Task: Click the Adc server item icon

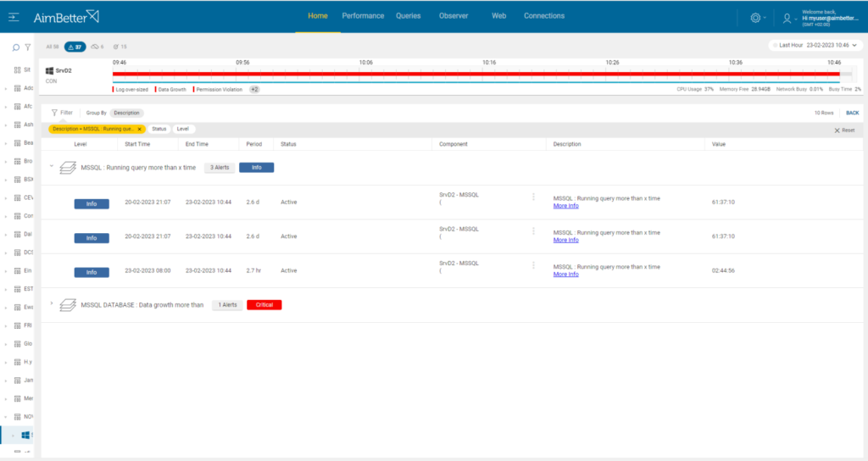Action: (17, 88)
